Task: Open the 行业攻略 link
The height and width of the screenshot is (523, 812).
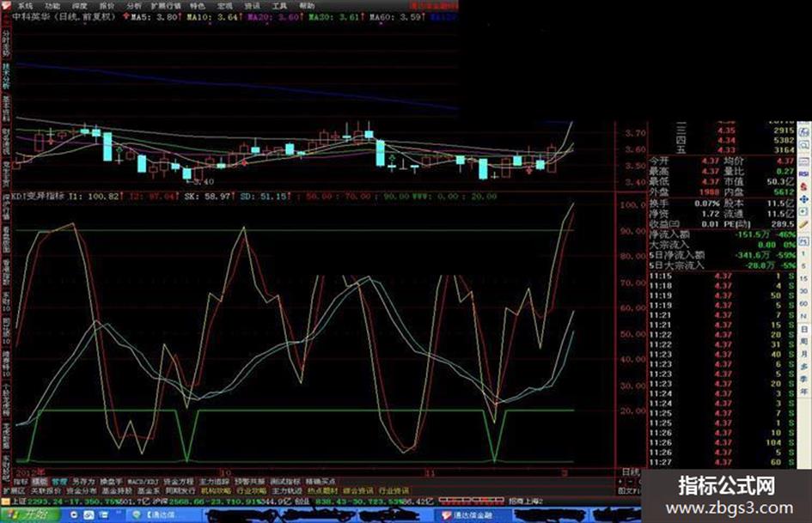Action: tap(251, 491)
